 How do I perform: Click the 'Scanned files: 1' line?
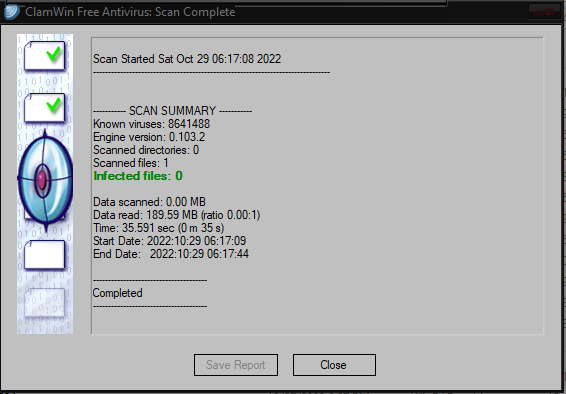pos(131,163)
